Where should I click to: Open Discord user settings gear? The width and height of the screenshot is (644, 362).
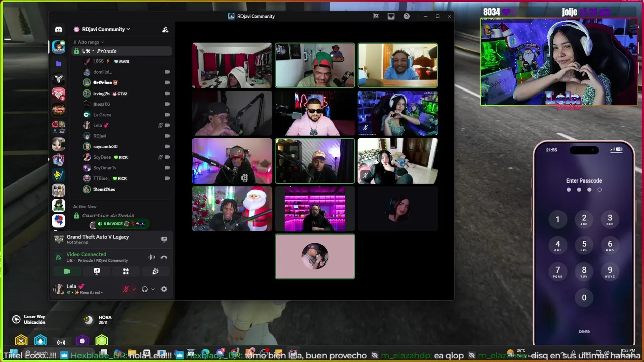164,289
